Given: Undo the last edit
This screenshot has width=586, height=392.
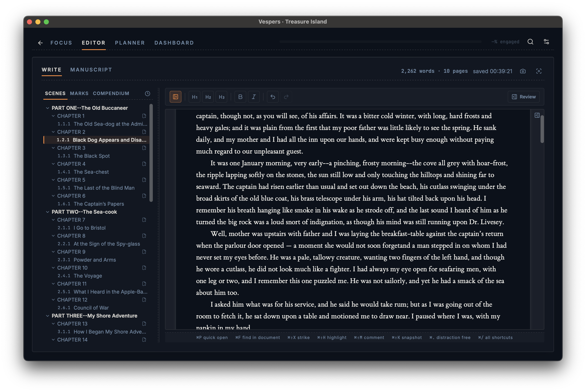Looking at the screenshot, I should [x=273, y=97].
